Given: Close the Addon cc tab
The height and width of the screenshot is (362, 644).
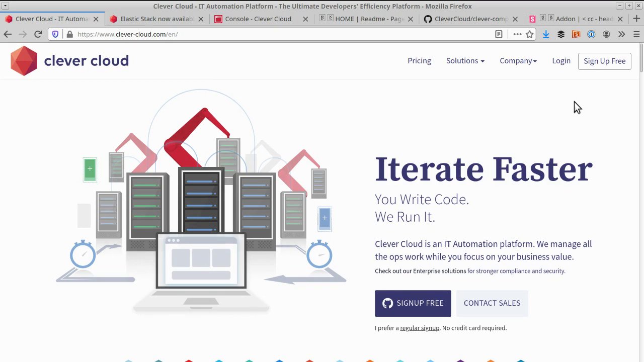Looking at the screenshot, I should [x=620, y=19].
